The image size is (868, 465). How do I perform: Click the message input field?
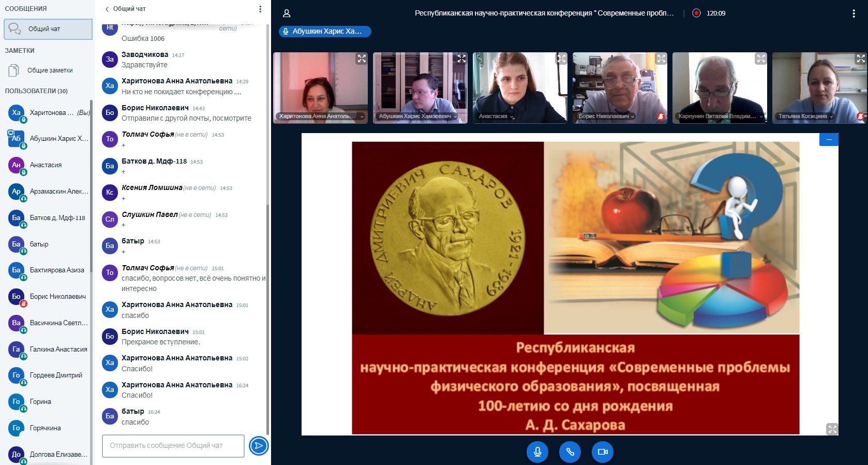173,446
